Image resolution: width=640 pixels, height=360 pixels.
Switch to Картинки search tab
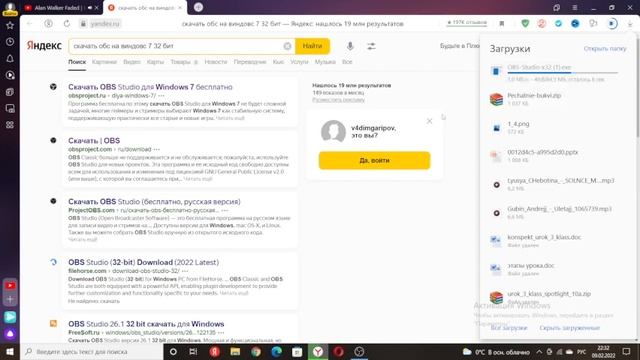pyautogui.click(x=104, y=62)
